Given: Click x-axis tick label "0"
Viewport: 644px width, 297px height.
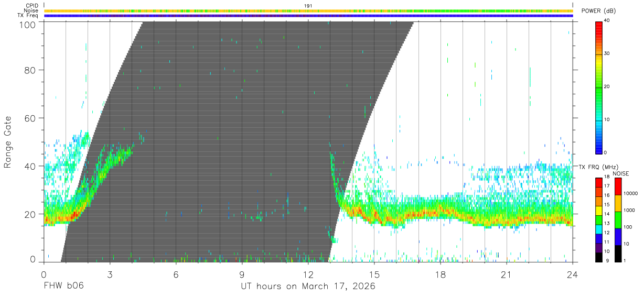Looking at the screenshot, I should [x=44, y=275].
